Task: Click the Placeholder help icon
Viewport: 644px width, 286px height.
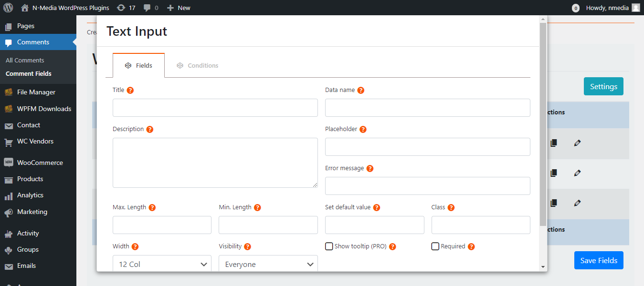Action: tap(363, 129)
